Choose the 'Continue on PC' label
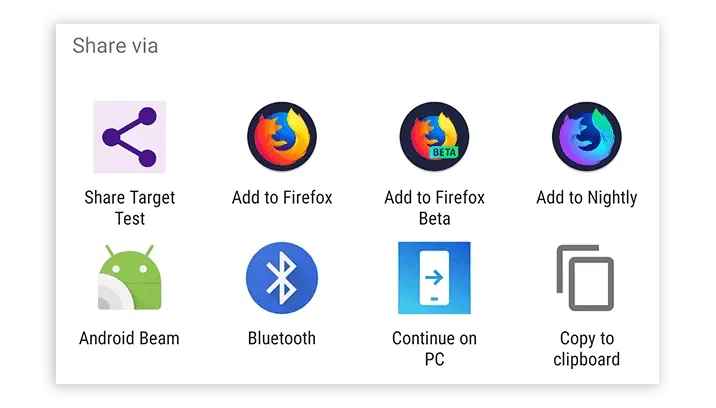The width and height of the screenshot is (716, 408). 434,349
